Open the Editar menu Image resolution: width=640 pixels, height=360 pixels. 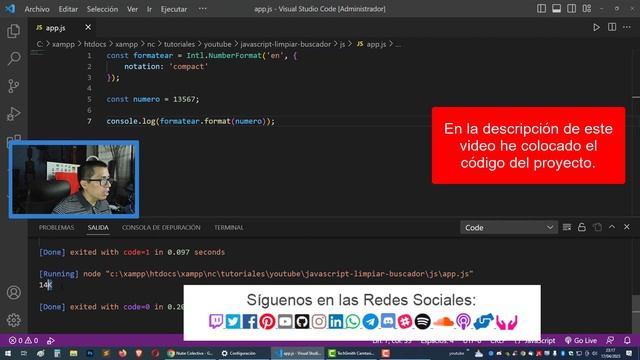tap(68, 9)
